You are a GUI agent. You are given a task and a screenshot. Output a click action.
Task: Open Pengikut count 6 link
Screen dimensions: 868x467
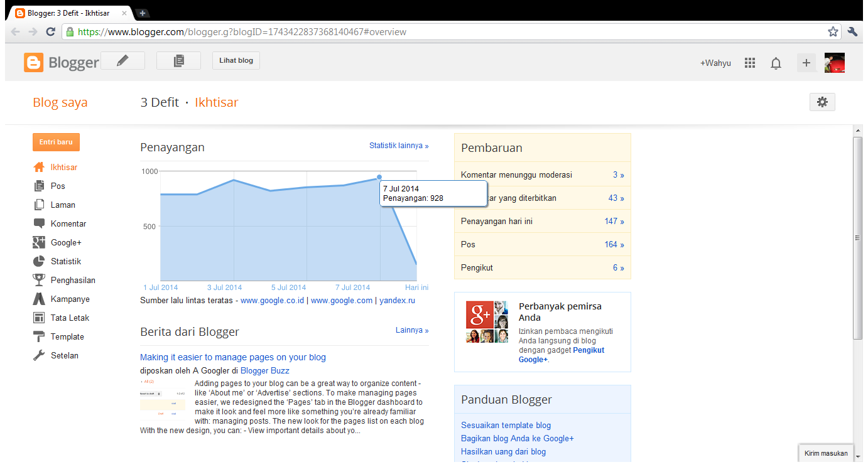click(619, 268)
